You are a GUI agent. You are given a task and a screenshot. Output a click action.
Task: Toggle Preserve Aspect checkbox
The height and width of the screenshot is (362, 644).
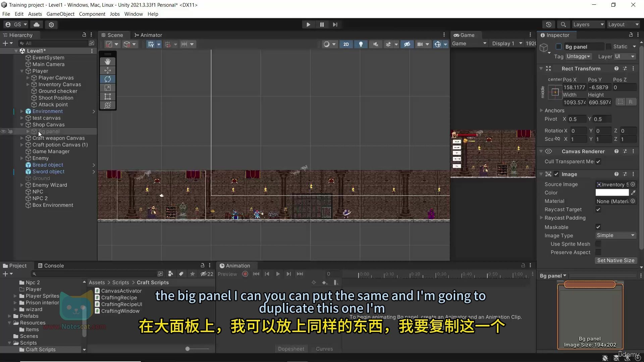[x=598, y=252]
